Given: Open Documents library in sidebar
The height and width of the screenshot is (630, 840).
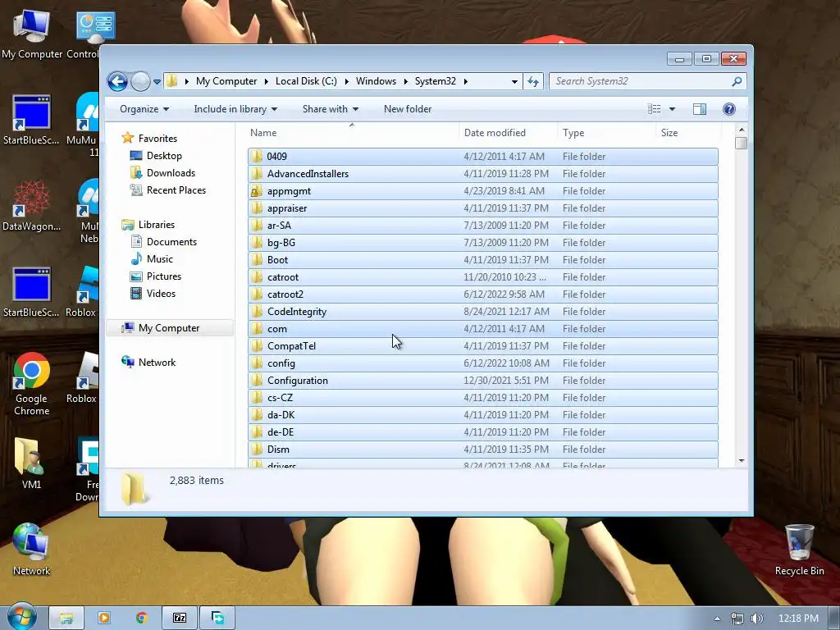Looking at the screenshot, I should click(x=171, y=242).
